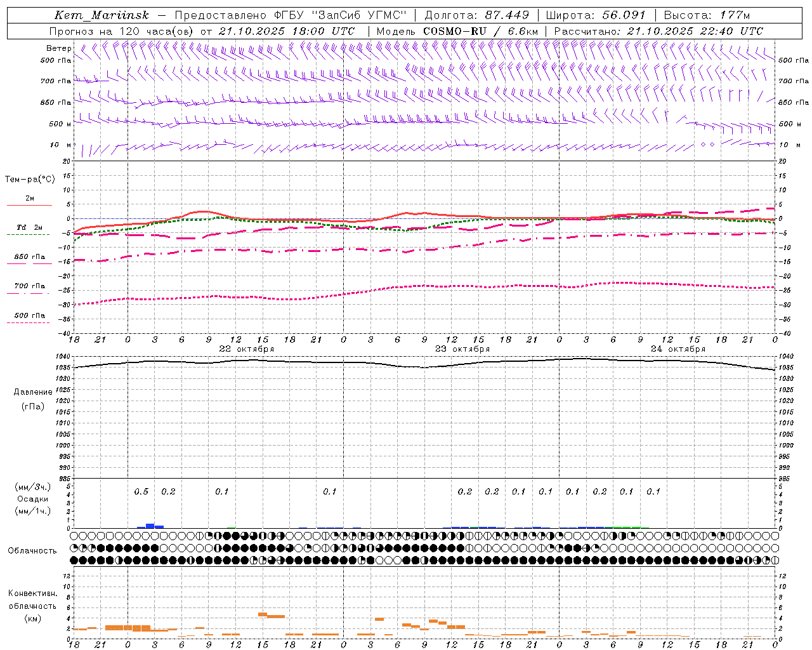Image resolution: width=812 pixels, height=650 pixels.
Task: Click the "10 м" wind level label on left
Action: [x=61, y=145]
